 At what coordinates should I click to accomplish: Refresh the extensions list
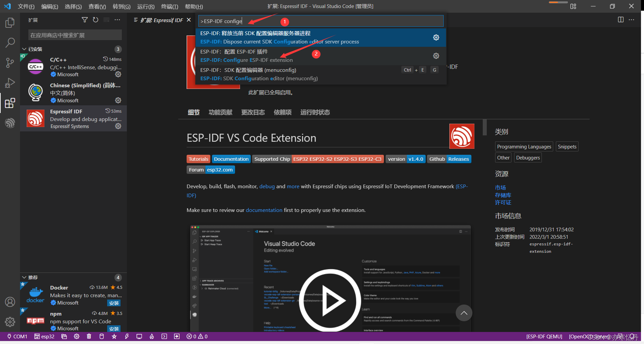[x=95, y=20]
